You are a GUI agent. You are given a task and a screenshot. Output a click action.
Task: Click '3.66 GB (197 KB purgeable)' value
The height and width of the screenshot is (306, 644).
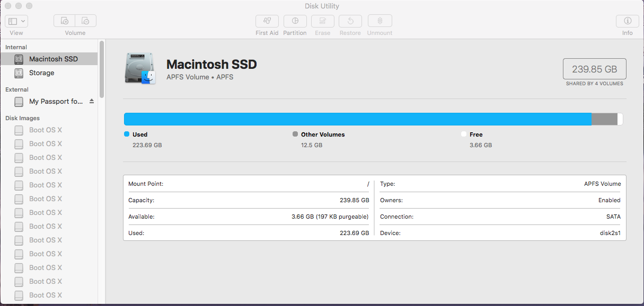tap(330, 217)
